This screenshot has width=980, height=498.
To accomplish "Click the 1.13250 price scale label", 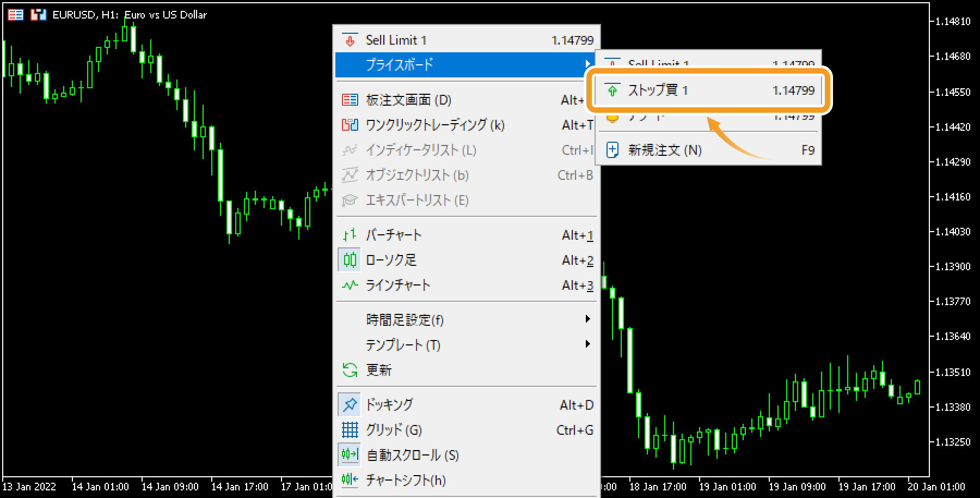I will [x=953, y=442].
